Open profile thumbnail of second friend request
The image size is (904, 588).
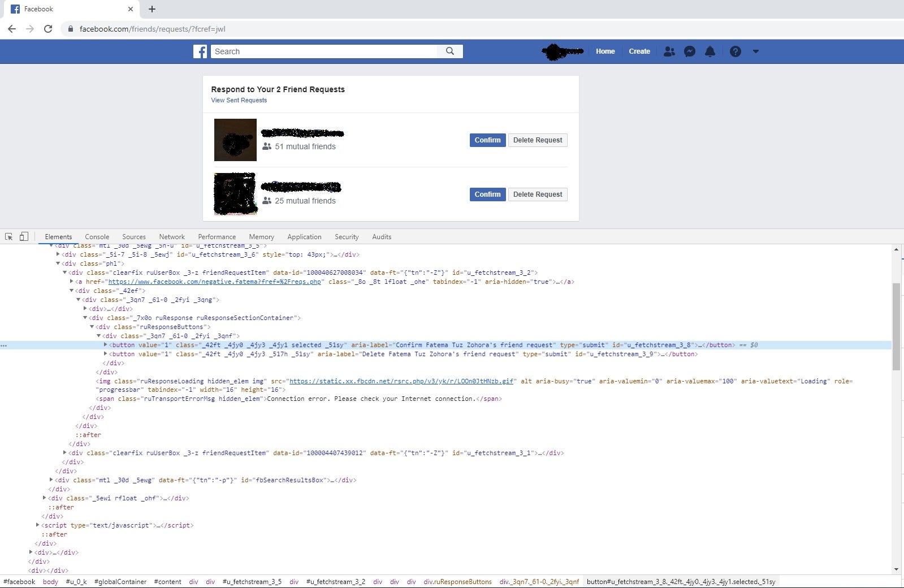(235, 194)
